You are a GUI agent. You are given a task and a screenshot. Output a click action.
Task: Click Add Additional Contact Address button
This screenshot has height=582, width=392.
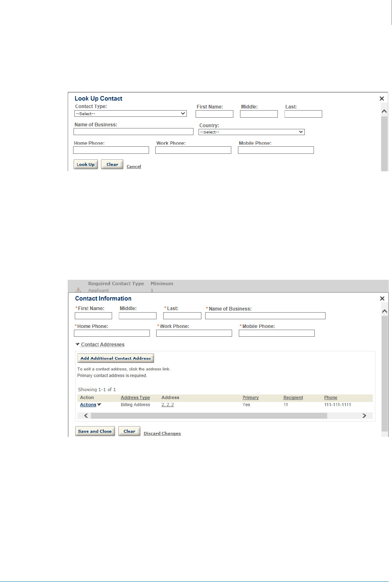pos(115,358)
